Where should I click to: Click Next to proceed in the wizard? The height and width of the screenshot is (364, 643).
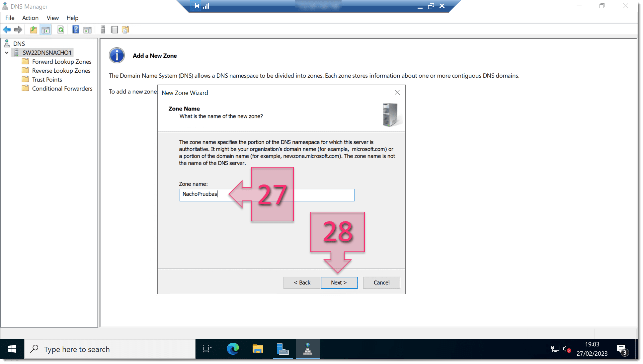[339, 282]
